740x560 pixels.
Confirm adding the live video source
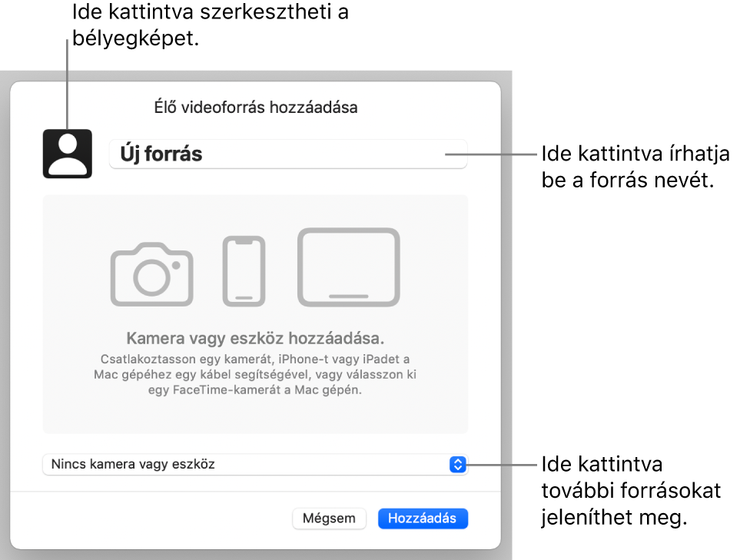click(423, 519)
